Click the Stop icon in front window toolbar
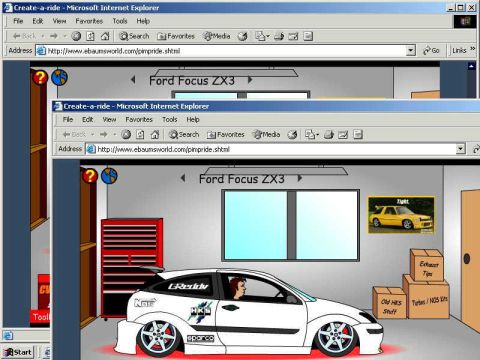This screenshot has height=360, width=480. point(126,134)
